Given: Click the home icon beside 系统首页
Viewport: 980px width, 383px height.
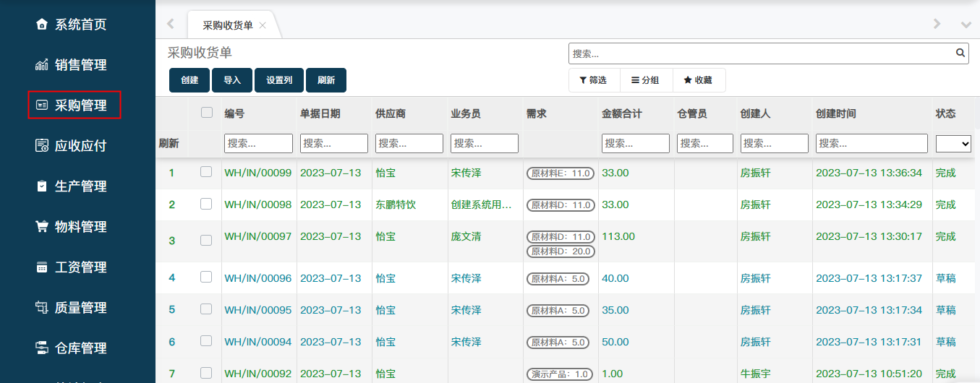Looking at the screenshot, I should tap(41, 25).
